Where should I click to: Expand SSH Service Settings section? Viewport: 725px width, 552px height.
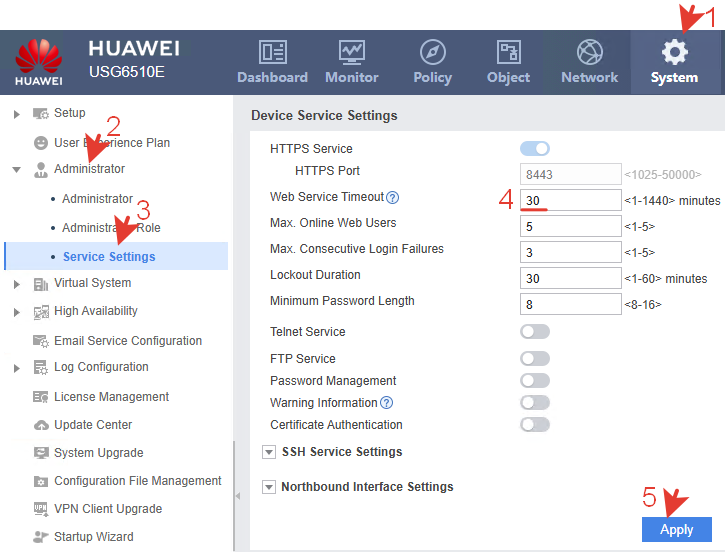[x=268, y=452]
